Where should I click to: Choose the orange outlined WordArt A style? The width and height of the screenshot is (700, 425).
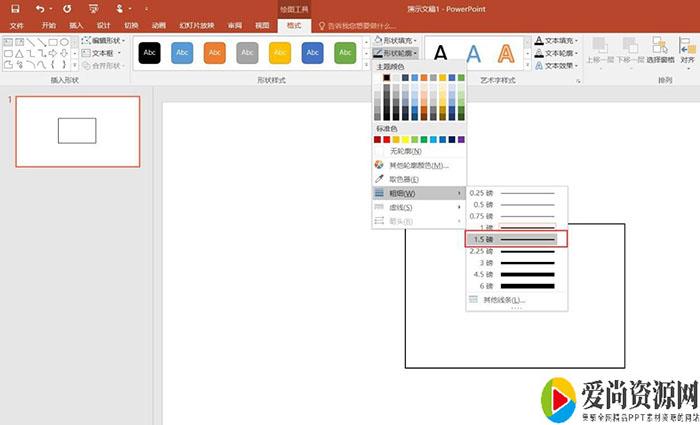tap(507, 52)
